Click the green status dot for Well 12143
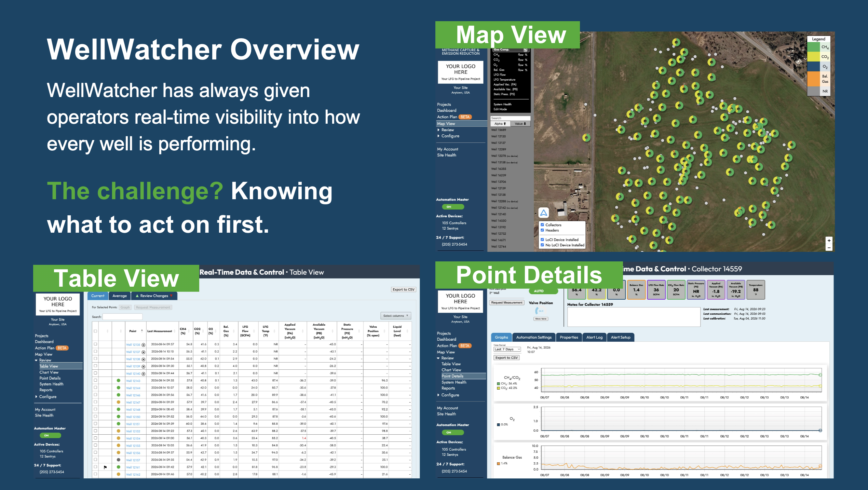This screenshot has height=490, width=868. 118,380
